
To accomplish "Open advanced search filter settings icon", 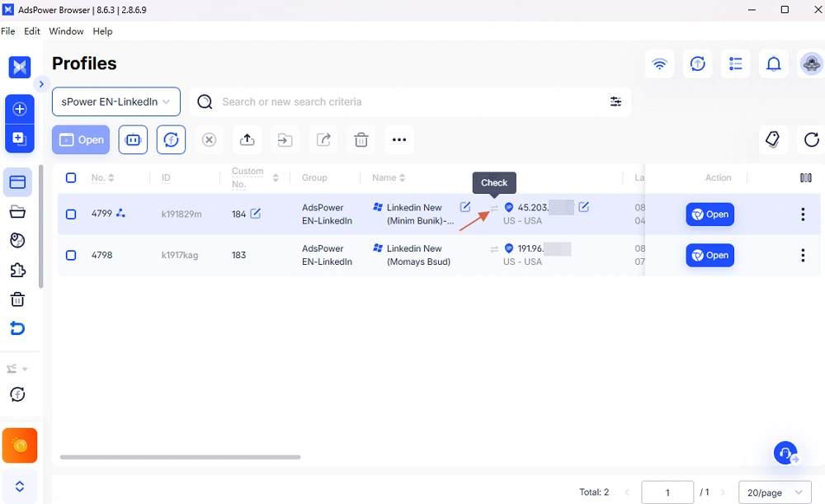I will [615, 101].
